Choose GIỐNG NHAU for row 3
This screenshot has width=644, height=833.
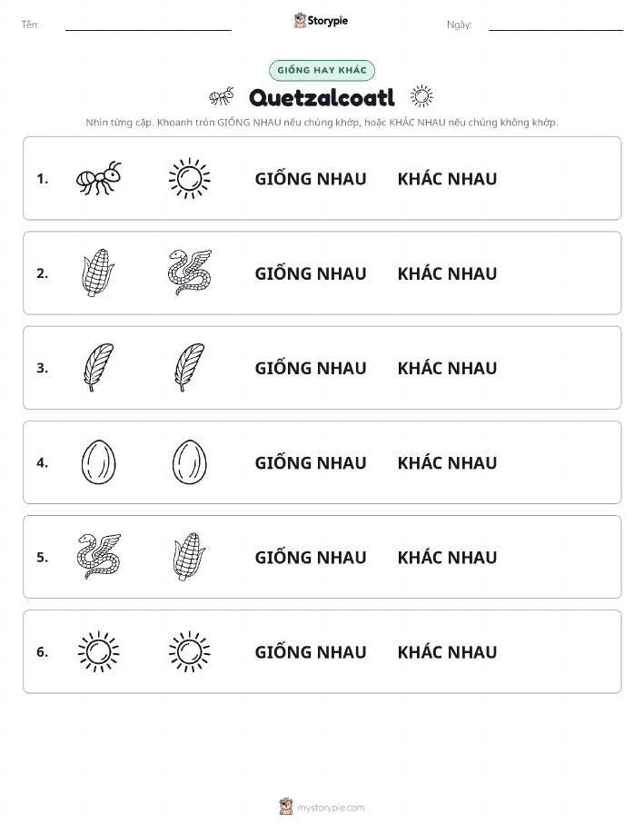311,368
